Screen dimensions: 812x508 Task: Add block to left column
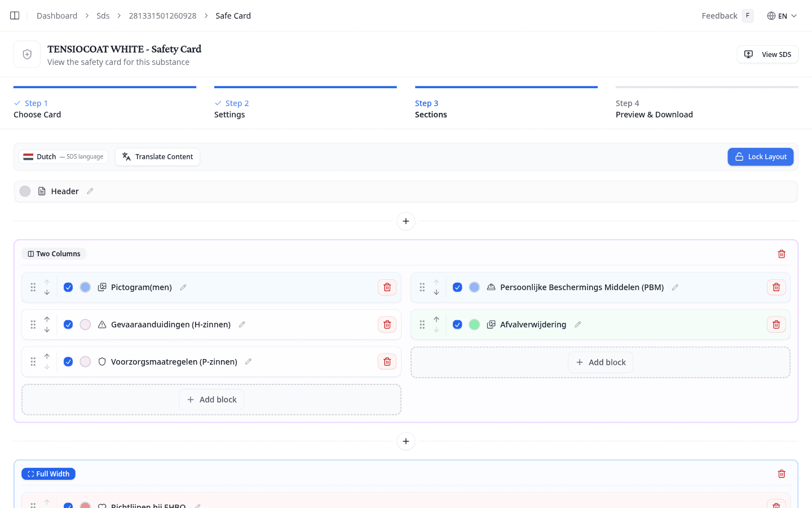click(x=211, y=400)
